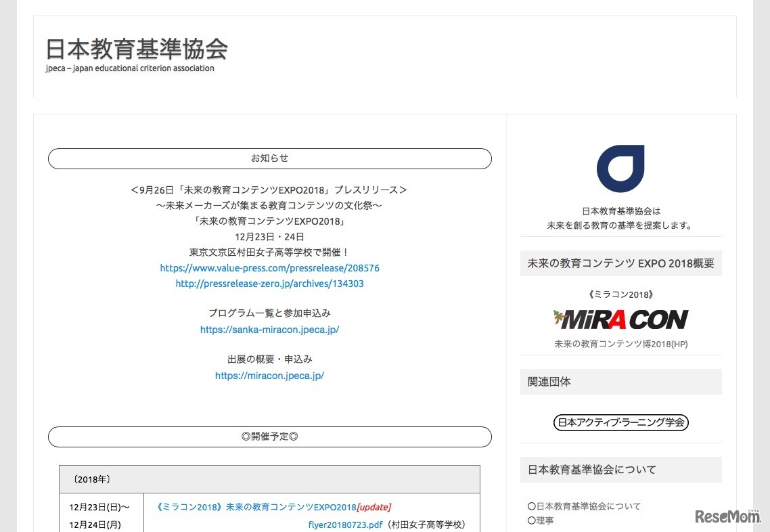
Task: Click the blue jpeca logo icon
Action: pyautogui.click(x=620, y=169)
